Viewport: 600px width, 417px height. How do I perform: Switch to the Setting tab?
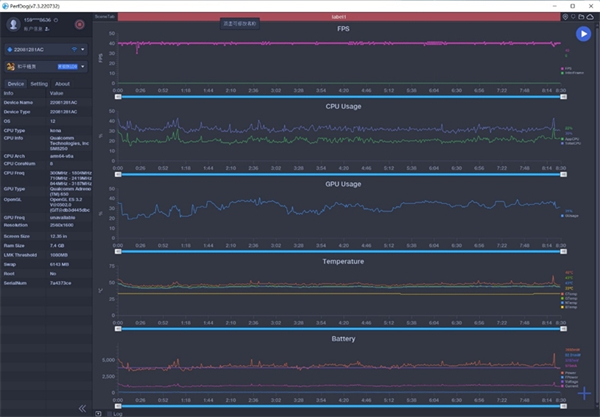[39, 84]
